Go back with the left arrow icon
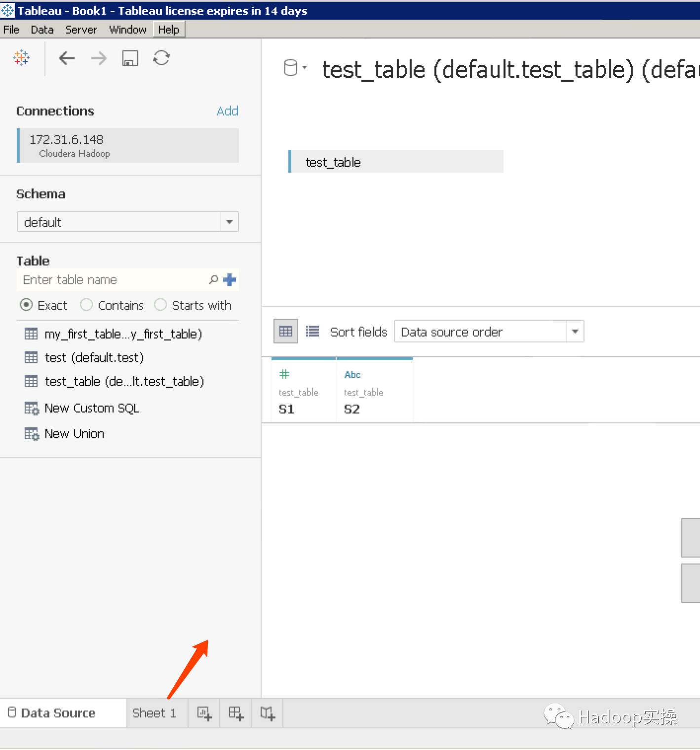The width and height of the screenshot is (700, 750). pos(67,58)
